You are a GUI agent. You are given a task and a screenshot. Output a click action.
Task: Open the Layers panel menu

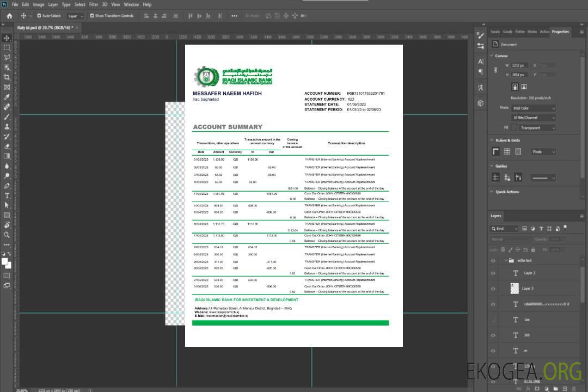(581, 216)
